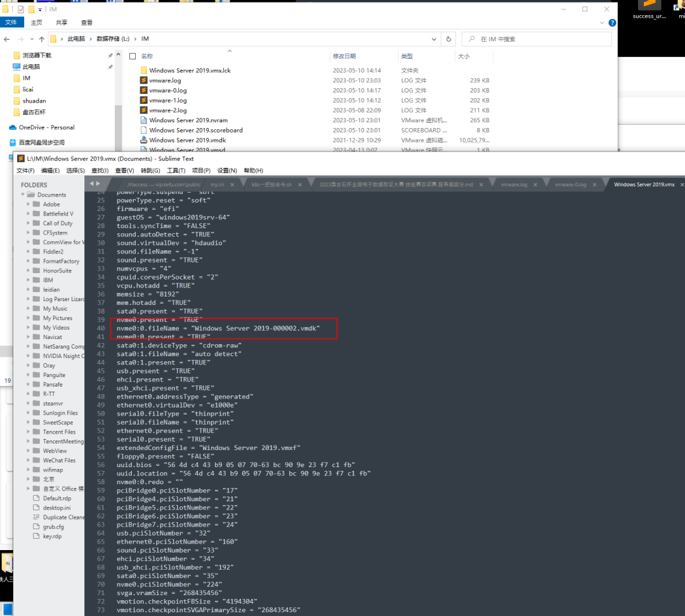Sort files by the 名称 column header
This screenshot has height=616, width=685.
[147, 56]
